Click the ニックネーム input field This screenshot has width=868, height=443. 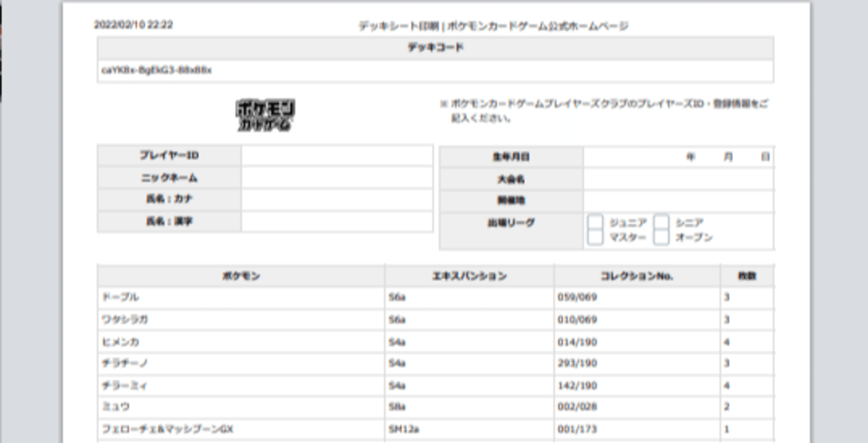point(337,177)
